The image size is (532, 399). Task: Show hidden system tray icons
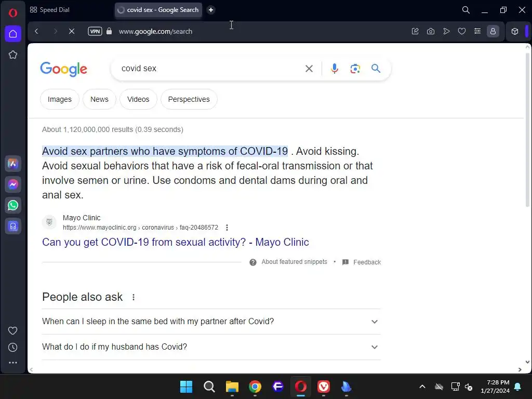[x=422, y=387]
